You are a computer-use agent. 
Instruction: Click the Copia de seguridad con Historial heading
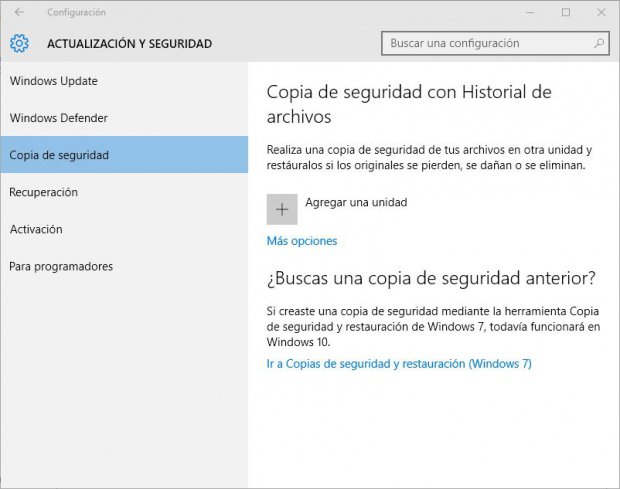pyautogui.click(x=409, y=104)
